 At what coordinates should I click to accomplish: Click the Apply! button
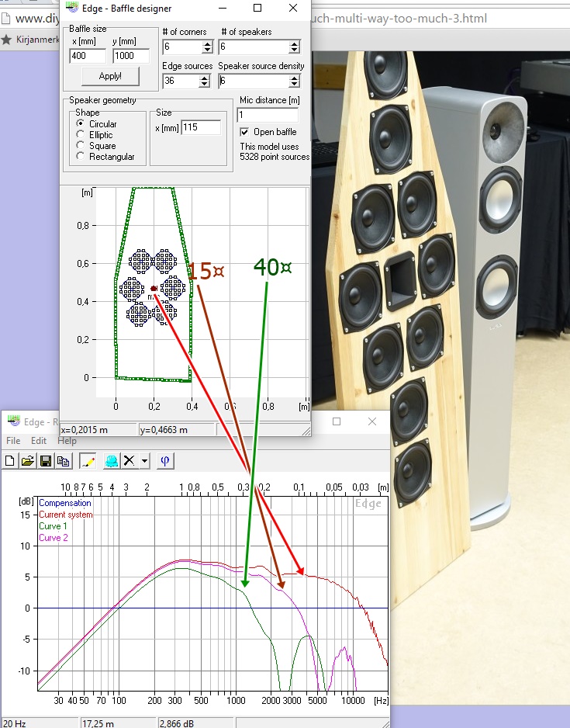(x=110, y=76)
